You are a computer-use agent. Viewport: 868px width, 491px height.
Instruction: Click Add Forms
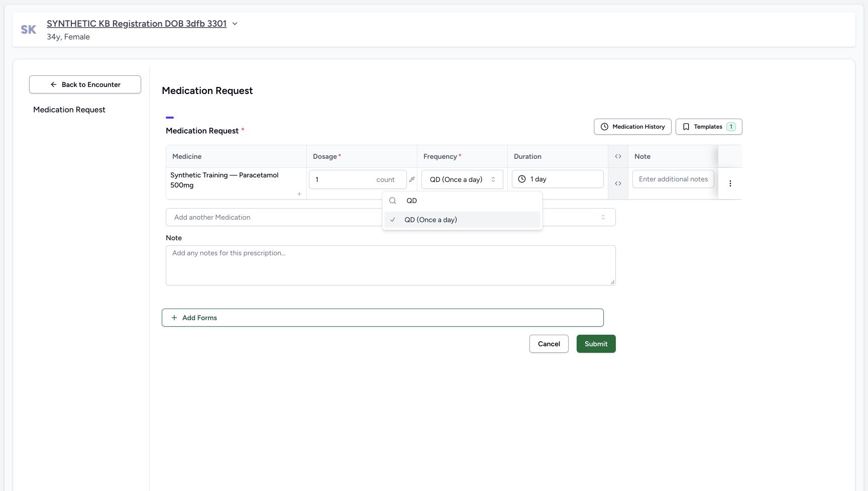(382, 318)
